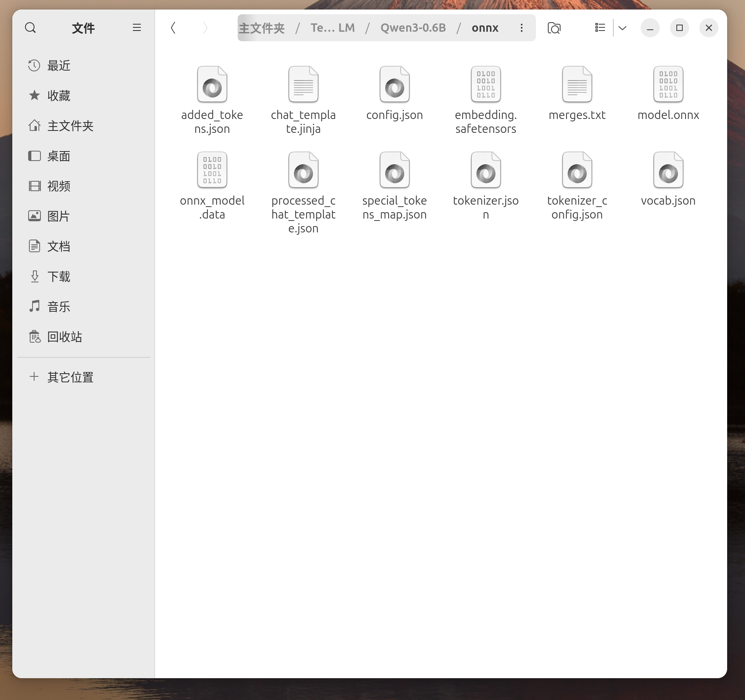Click the Qwen3-0.6B breadcrumb
745x700 pixels.
point(413,28)
